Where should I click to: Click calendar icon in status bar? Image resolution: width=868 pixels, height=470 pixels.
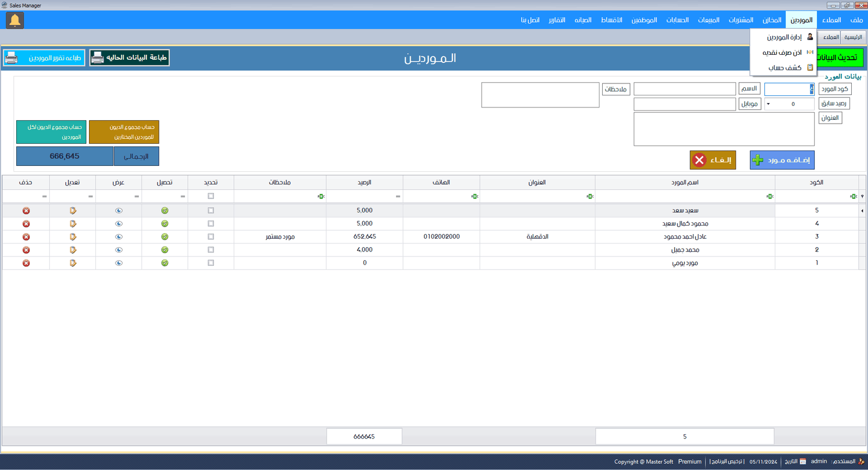coord(803,462)
